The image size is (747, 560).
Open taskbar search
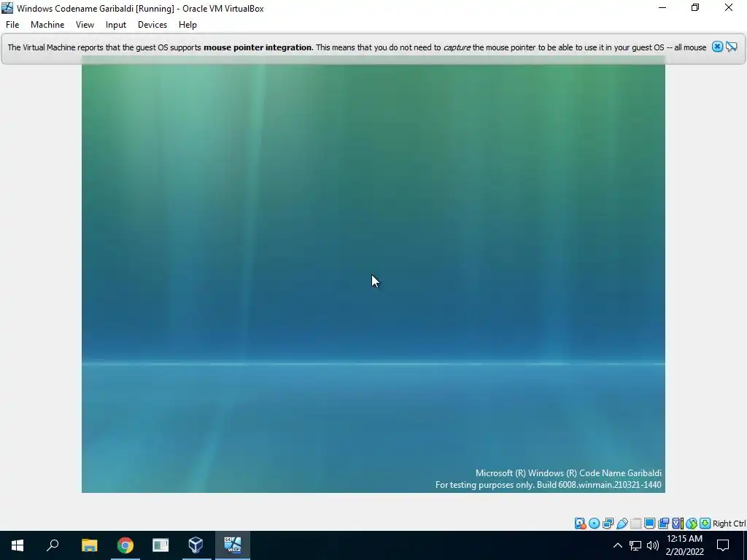click(x=53, y=545)
